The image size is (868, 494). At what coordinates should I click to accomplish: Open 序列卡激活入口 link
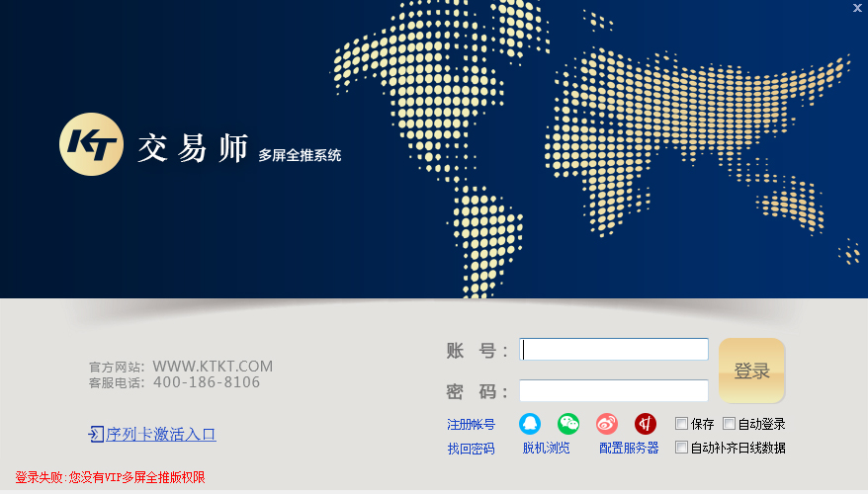pyautogui.click(x=160, y=435)
